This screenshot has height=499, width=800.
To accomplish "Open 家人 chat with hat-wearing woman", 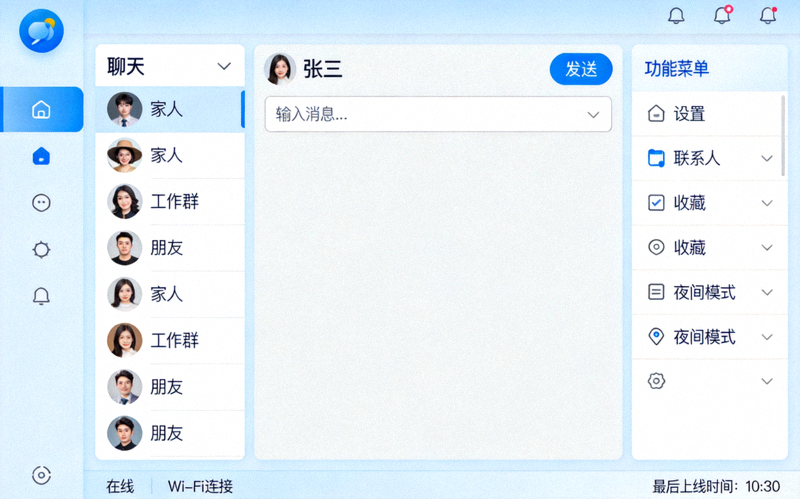I will coord(170,155).
